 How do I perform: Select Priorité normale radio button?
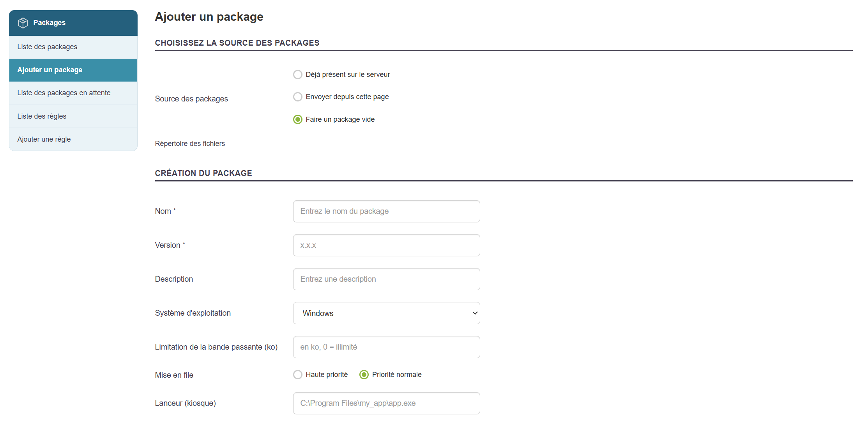point(364,375)
